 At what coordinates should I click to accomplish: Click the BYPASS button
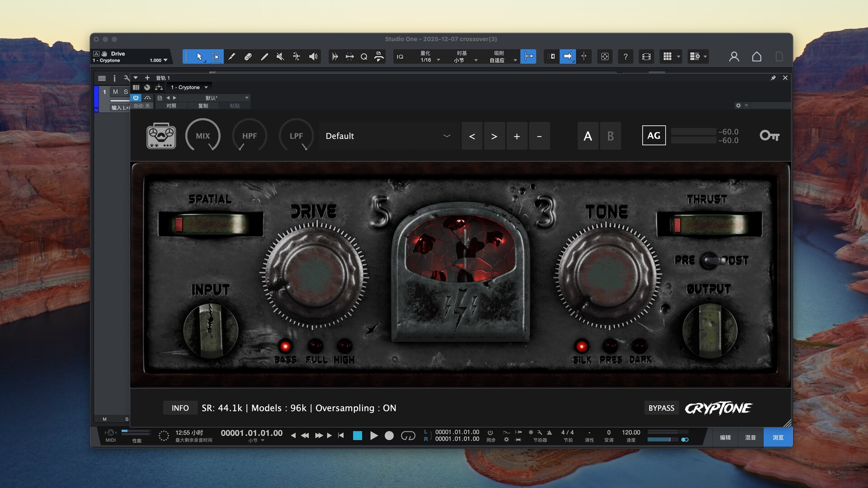pyautogui.click(x=661, y=408)
